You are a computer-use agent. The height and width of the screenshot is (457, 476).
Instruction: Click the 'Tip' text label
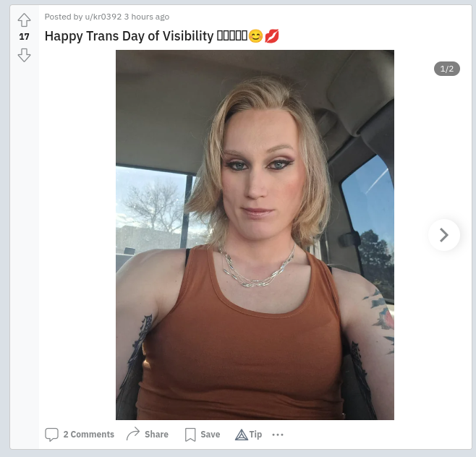click(255, 435)
